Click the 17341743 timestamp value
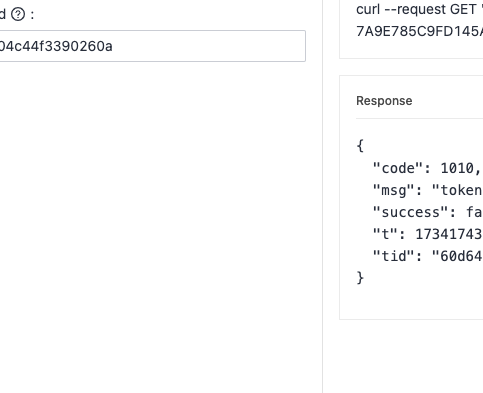The height and width of the screenshot is (393, 483). (449, 234)
